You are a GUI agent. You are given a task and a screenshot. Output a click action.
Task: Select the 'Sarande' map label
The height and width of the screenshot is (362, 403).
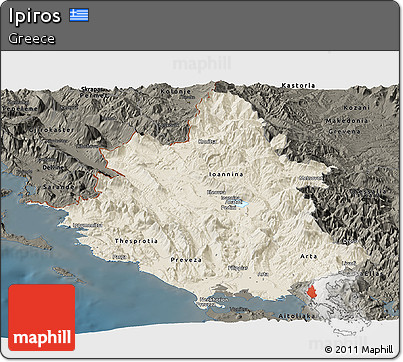click(x=59, y=187)
